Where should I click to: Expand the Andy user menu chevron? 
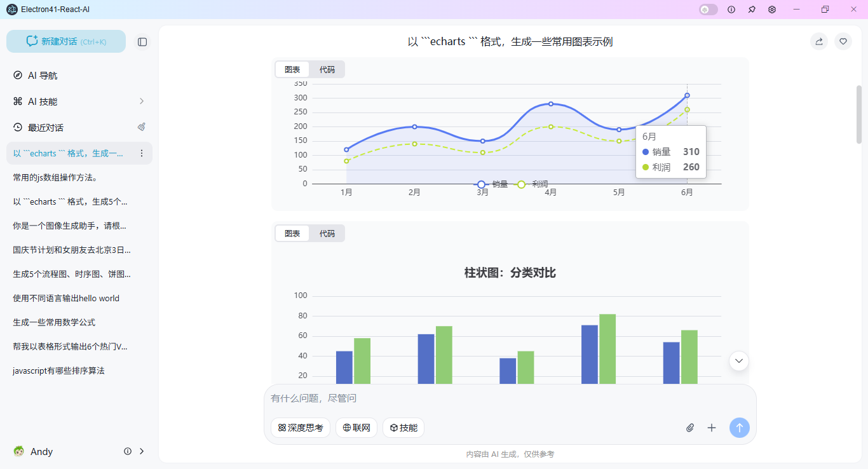coord(142,451)
